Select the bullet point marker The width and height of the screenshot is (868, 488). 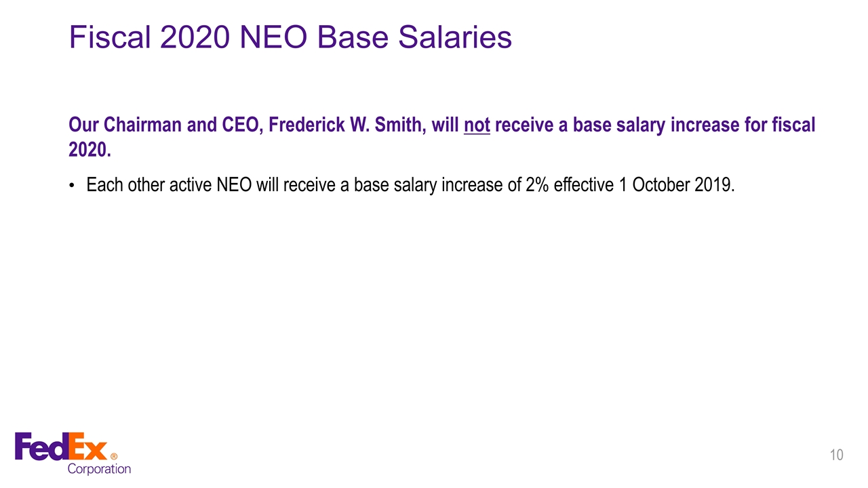pyautogui.click(x=73, y=186)
